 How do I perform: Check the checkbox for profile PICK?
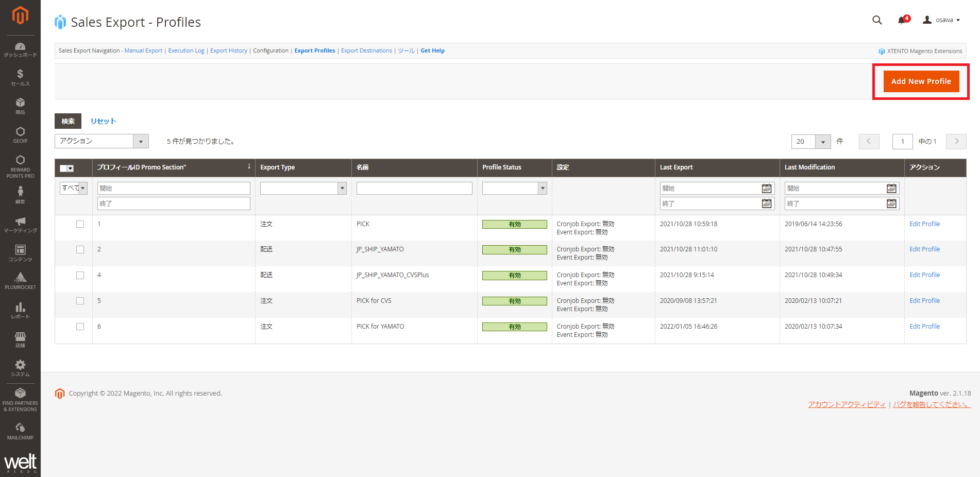(80, 224)
